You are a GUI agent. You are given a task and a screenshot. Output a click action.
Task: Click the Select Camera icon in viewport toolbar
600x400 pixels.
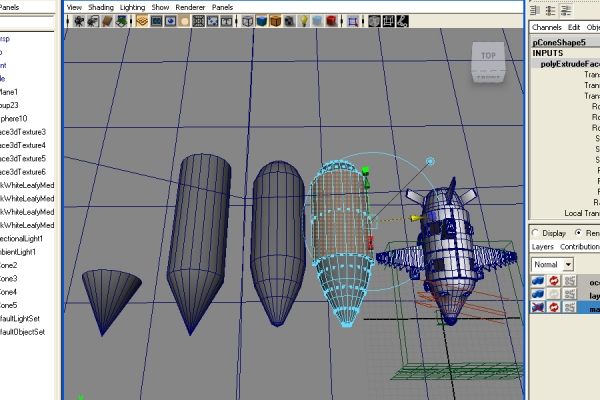[79, 21]
